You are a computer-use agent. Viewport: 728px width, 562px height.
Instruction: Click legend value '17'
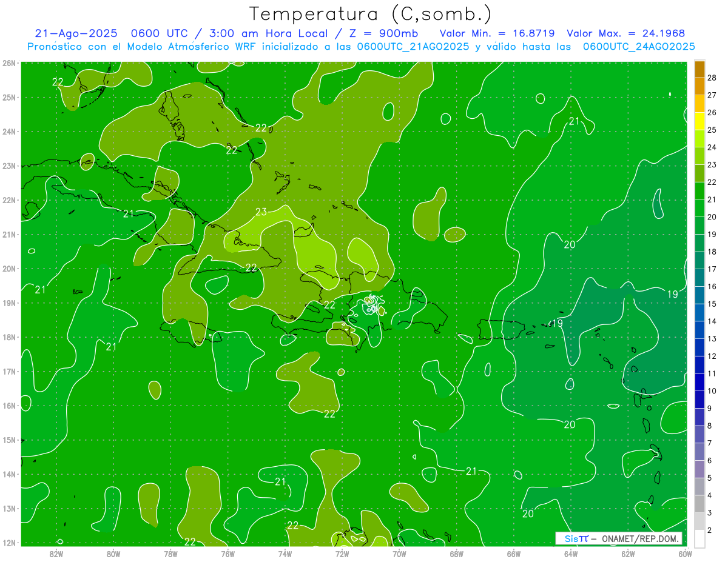pos(712,269)
